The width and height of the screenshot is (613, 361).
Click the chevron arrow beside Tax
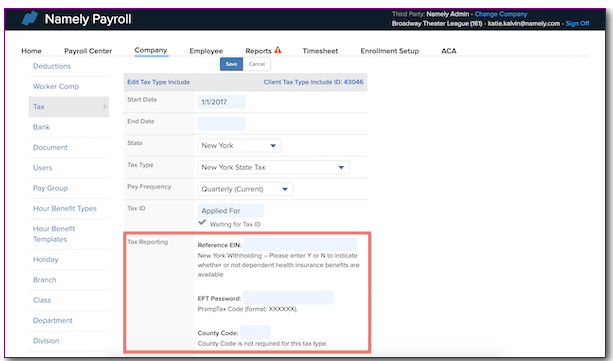click(104, 106)
